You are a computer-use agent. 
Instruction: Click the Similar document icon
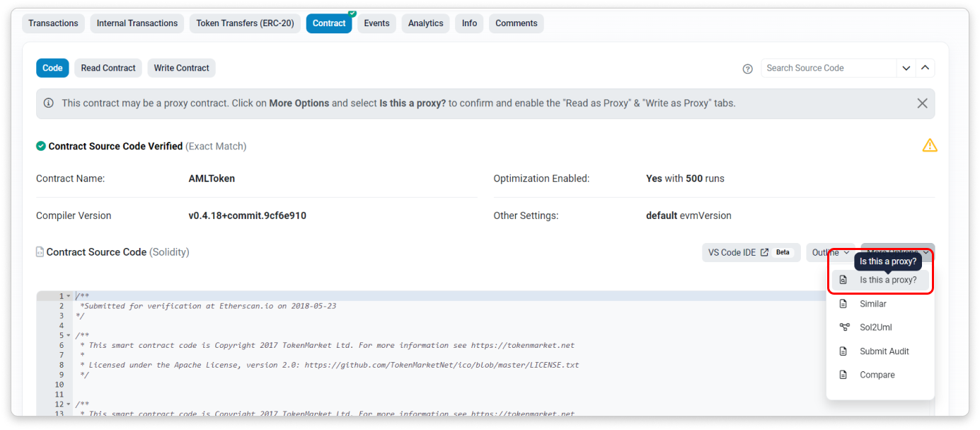pyautogui.click(x=843, y=304)
